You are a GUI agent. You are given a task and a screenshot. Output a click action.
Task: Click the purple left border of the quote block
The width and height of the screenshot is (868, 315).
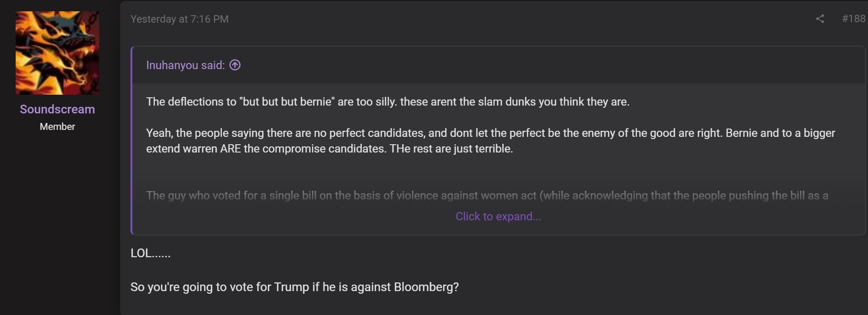(131, 140)
